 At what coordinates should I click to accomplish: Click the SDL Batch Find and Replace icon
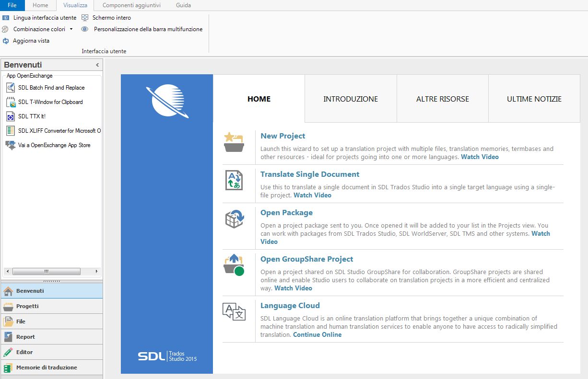(x=11, y=88)
